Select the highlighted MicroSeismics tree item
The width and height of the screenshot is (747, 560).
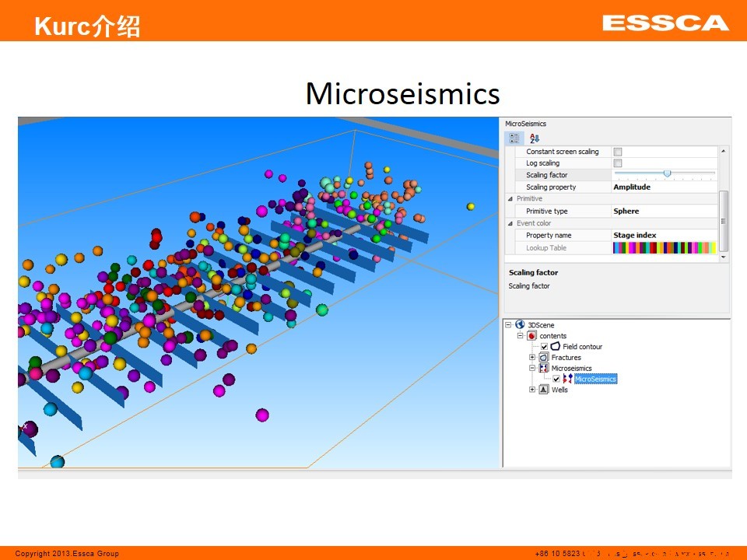click(595, 379)
